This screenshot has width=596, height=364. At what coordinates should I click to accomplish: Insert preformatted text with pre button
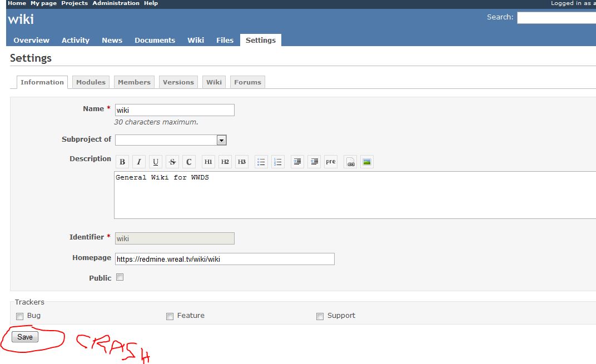(x=331, y=162)
